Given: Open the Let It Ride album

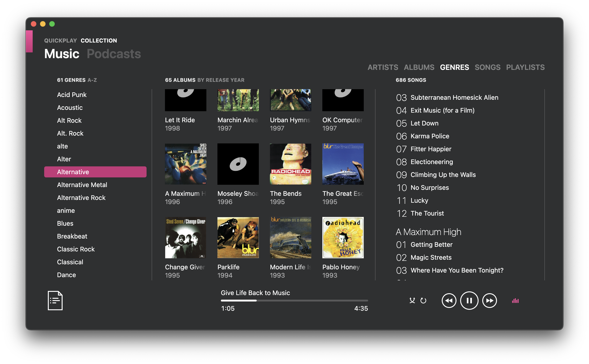Looking at the screenshot, I should pos(186,100).
